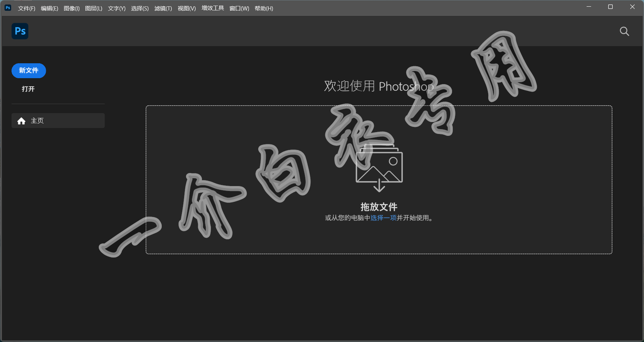Click the home icon beside 主页
This screenshot has height=342, width=644.
(x=21, y=121)
